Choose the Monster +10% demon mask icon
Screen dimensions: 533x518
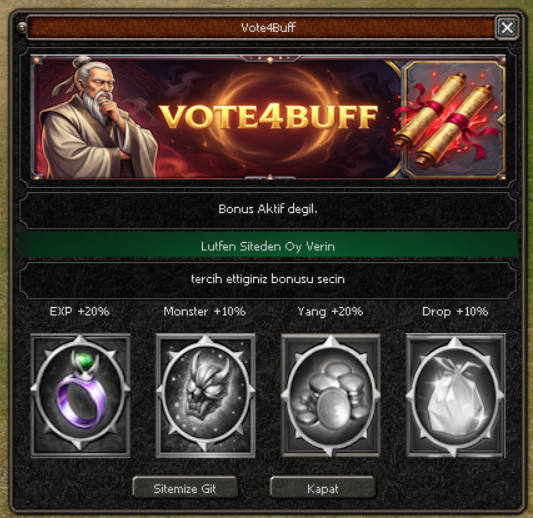(205, 395)
